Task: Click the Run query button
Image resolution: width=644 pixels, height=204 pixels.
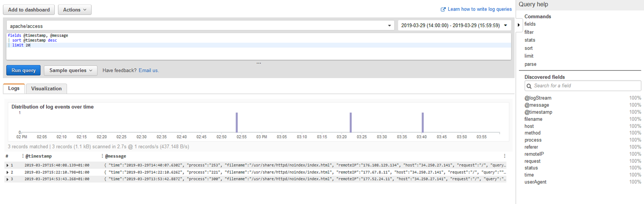Action: tap(23, 71)
